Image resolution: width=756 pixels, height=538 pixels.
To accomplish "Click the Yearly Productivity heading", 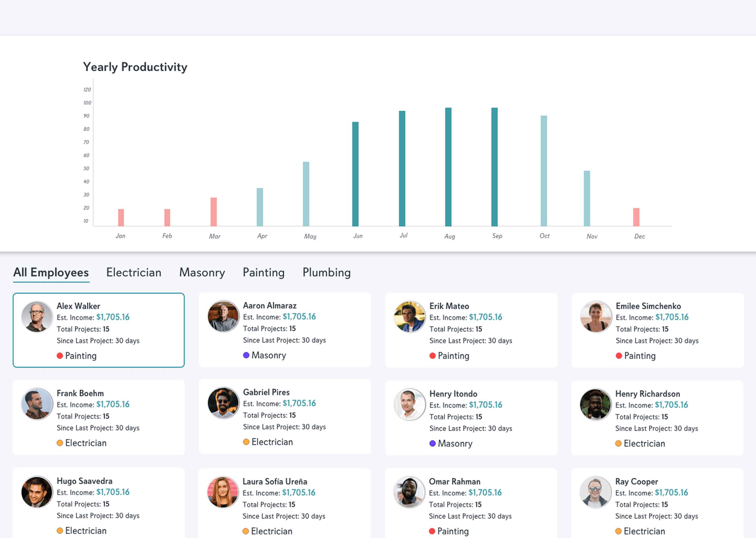I will click(135, 67).
